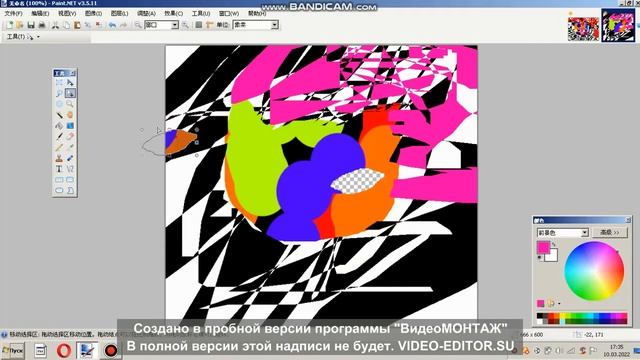Open Opera from the taskbar
Image resolution: width=640 pixels, height=360 pixels.
coord(64,350)
